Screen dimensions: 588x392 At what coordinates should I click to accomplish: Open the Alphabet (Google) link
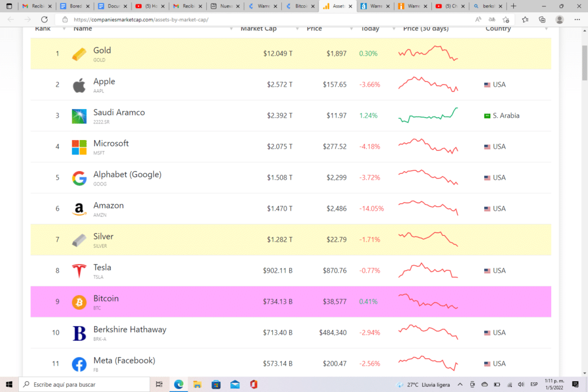point(127,174)
